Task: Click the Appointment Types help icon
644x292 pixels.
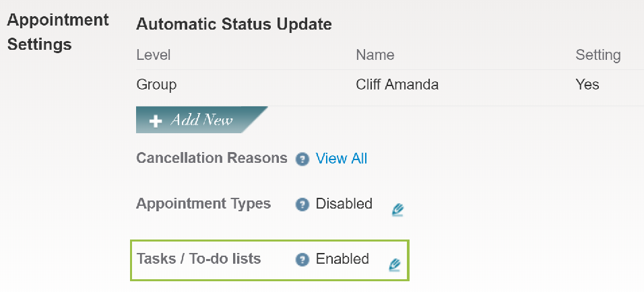Action: pos(302,204)
